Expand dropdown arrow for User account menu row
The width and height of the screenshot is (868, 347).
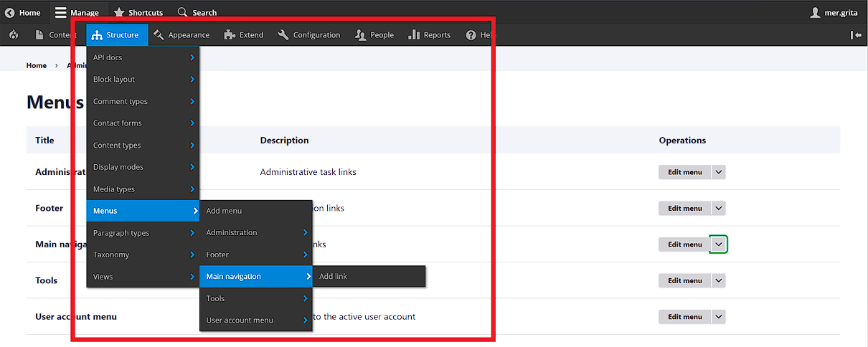[x=719, y=317]
